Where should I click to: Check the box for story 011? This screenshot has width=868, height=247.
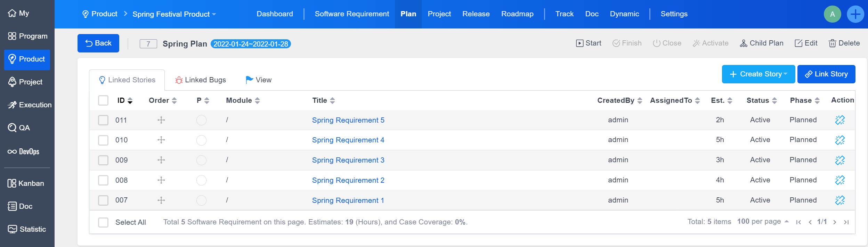103,120
